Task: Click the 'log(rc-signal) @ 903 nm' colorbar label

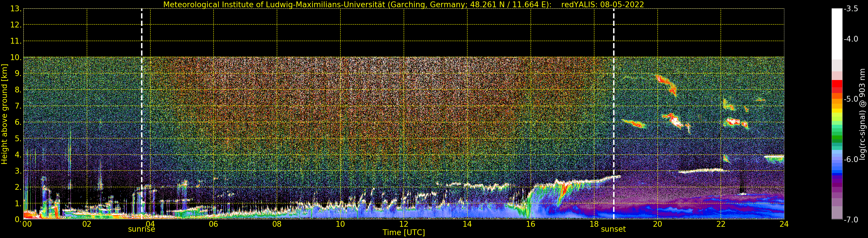Action: pyautogui.click(x=862, y=114)
